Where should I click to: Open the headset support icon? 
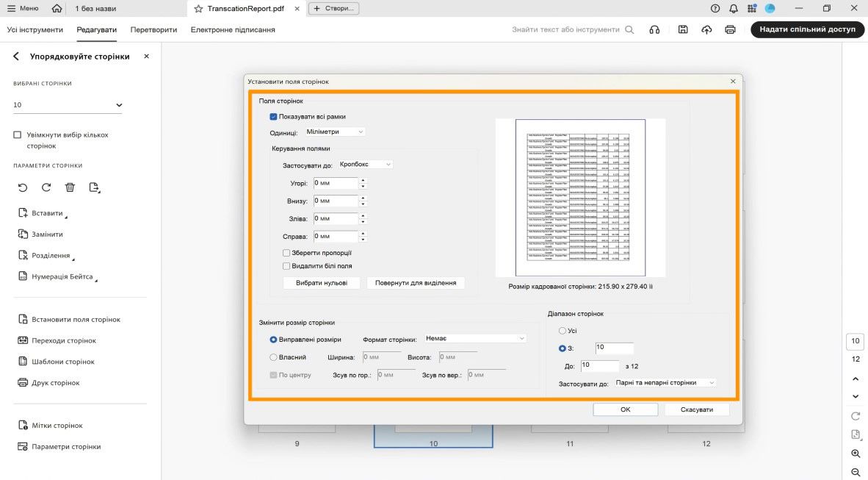click(654, 29)
